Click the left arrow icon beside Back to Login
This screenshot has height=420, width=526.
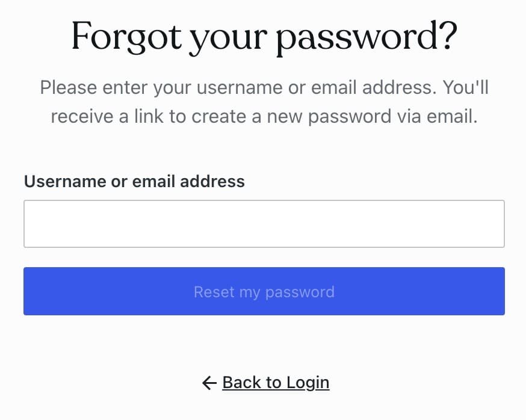click(209, 383)
